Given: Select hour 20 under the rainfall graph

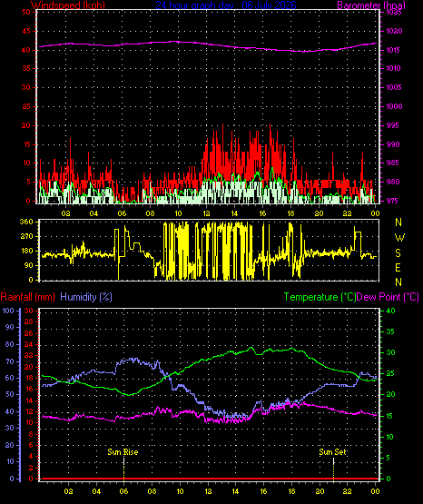Looking at the screenshot, I should point(320,491).
